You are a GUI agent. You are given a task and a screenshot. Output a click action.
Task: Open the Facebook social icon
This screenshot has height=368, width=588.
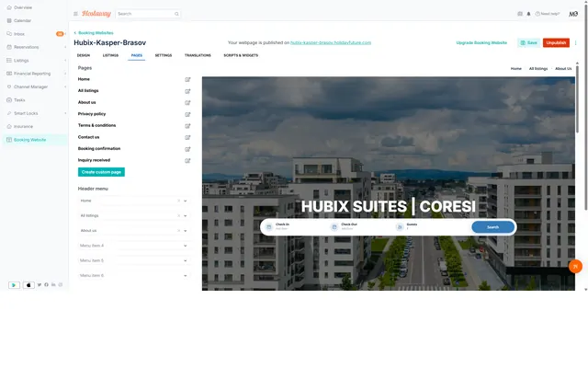[x=46, y=284]
